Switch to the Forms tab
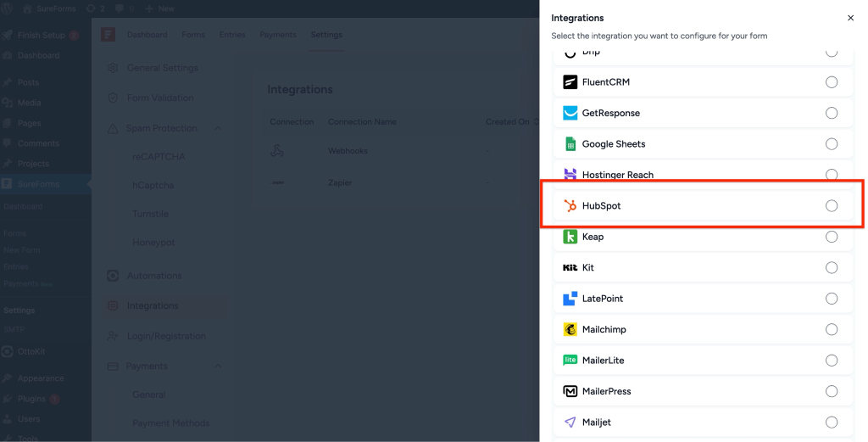This screenshot has width=868, height=442. [193, 34]
